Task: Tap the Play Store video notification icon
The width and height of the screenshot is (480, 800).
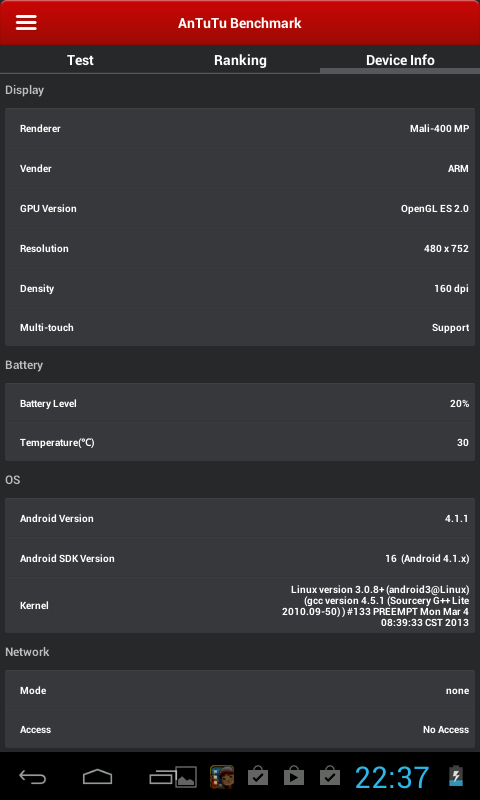Action: (x=294, y=777)
